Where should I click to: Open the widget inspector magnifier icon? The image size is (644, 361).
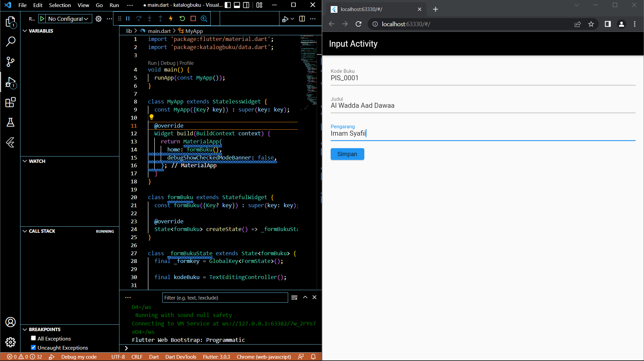pos(204,18)
